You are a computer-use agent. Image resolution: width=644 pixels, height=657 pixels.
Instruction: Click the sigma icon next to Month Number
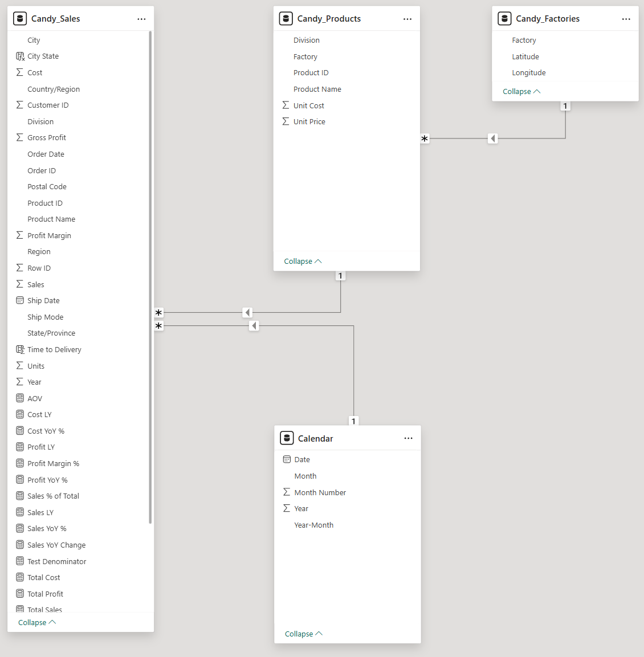pyautogui.click(x=287, y=492)
